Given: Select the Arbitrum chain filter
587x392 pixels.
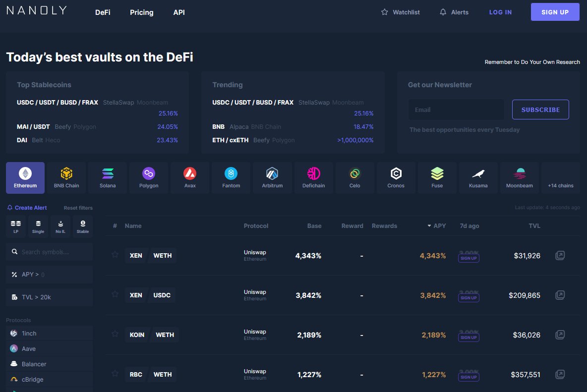Looking at the screenshot, I should click(272, 178).
